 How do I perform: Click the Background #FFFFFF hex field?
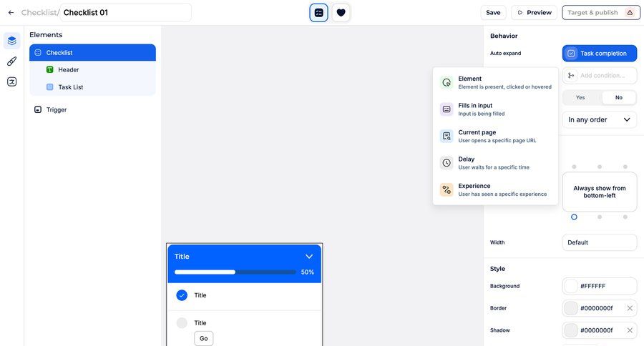tap(599, 286)
